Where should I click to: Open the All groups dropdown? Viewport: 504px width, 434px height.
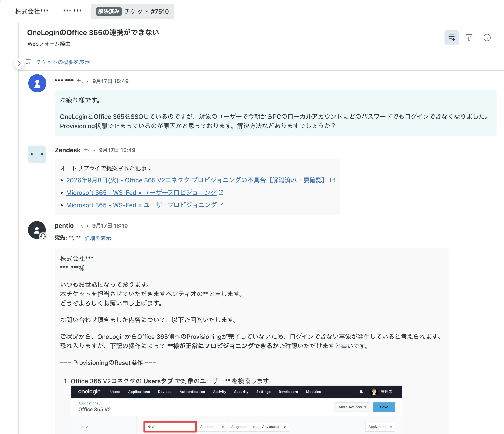tap(243, 427)
